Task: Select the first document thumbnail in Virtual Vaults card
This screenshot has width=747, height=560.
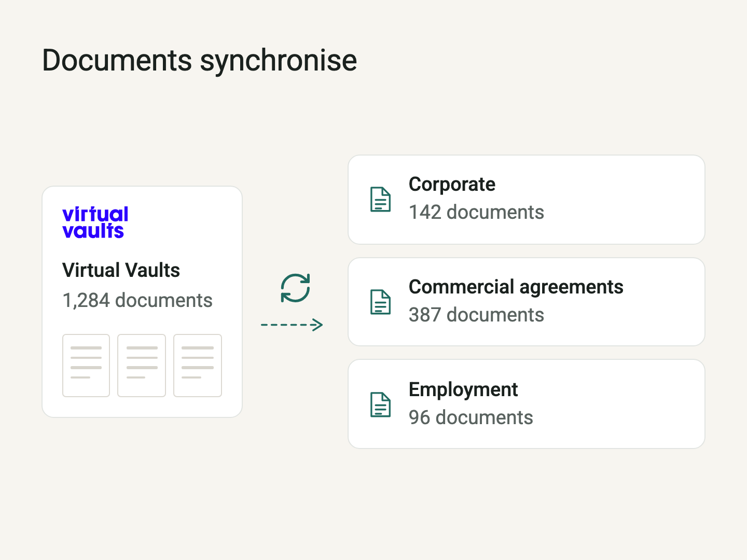Action: (86, 366)
